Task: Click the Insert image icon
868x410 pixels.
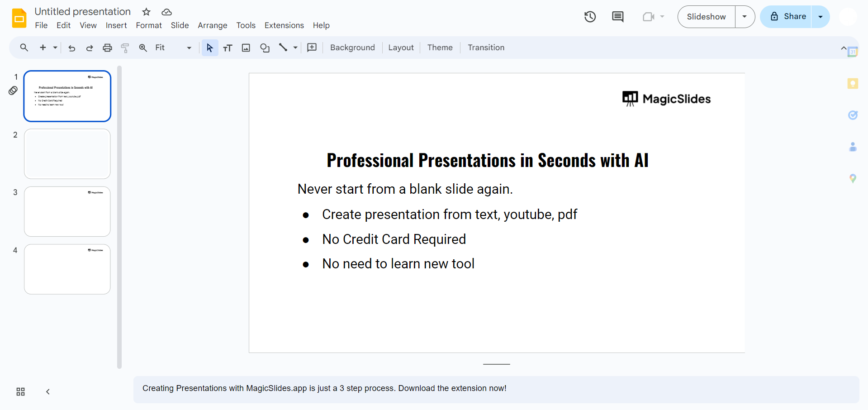Action: (246, 48)
